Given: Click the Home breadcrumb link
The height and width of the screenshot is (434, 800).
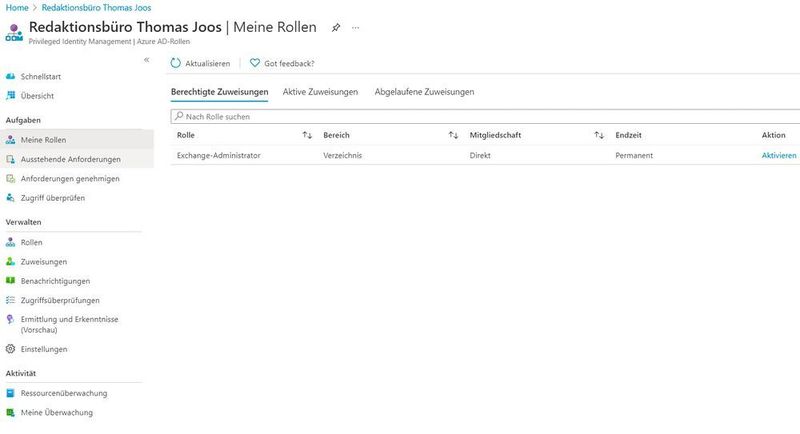Looking at the screenshot, I should point(17,8).
